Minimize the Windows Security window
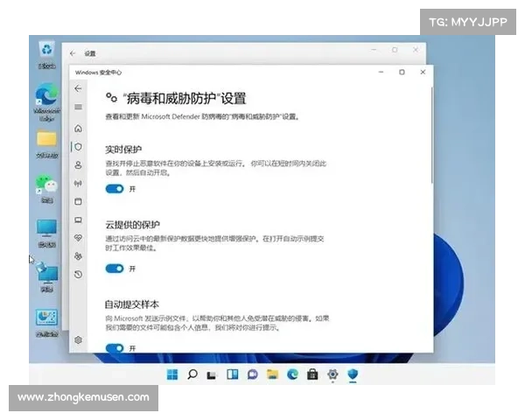Image resolution: width=525 pixels, height=420 pixels. tap(381, 72)
